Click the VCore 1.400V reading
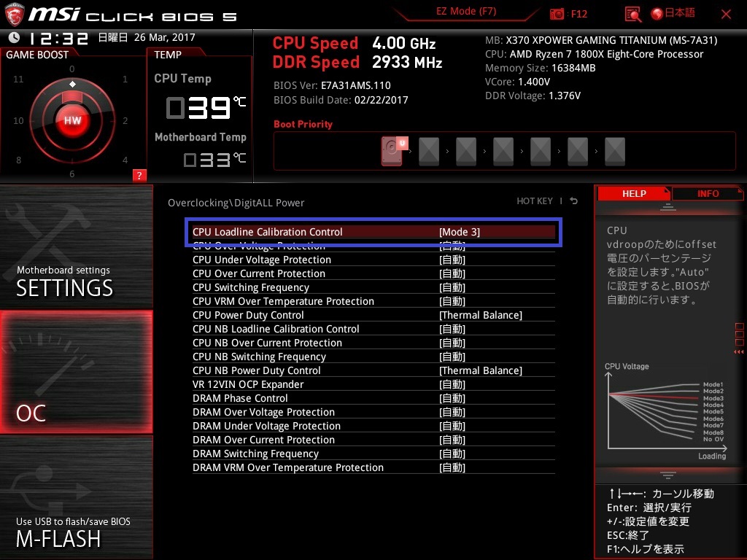 pyautogui.click(x=517, y=82)
